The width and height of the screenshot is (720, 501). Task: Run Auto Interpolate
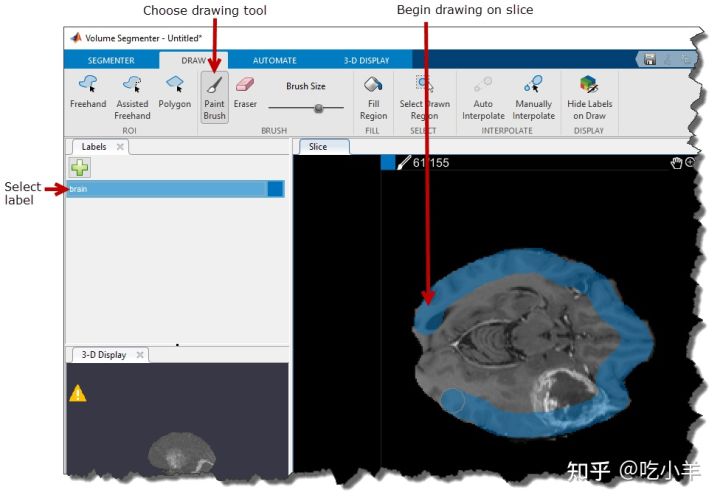click(x=483, y=96)
